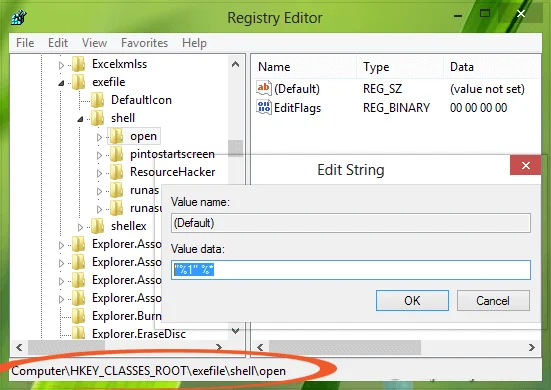Select the Excelxmlss folder icon

click(79, 64)
